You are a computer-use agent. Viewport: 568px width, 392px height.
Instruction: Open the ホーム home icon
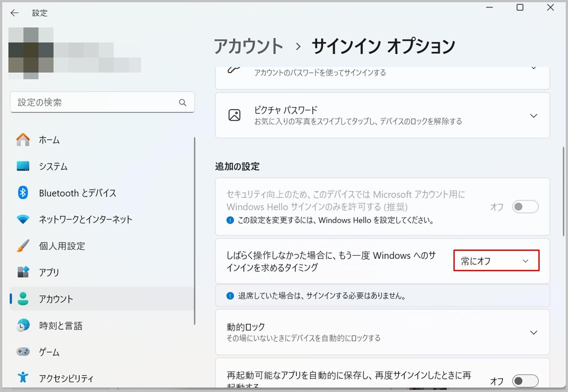(23, 140)
